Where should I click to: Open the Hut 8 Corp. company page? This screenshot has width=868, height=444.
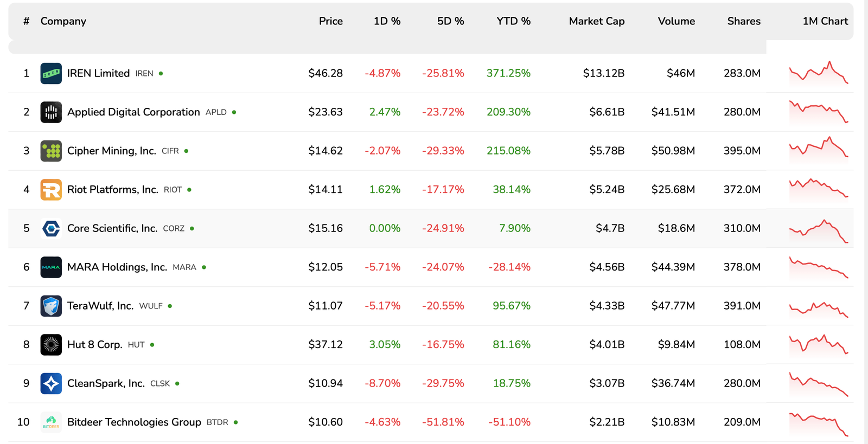click(95, 344)
